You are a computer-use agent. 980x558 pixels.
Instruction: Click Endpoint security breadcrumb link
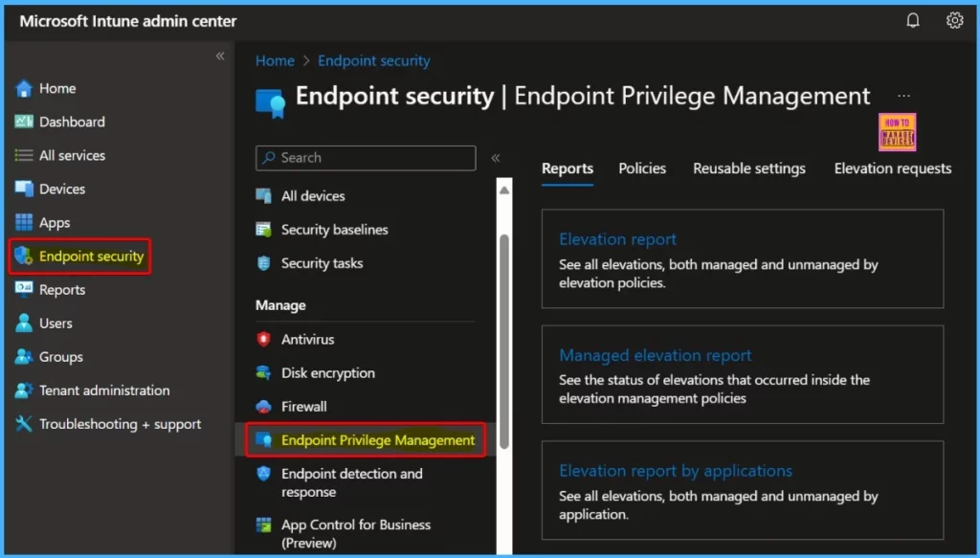pyautogui.click(x=374, y=60)
